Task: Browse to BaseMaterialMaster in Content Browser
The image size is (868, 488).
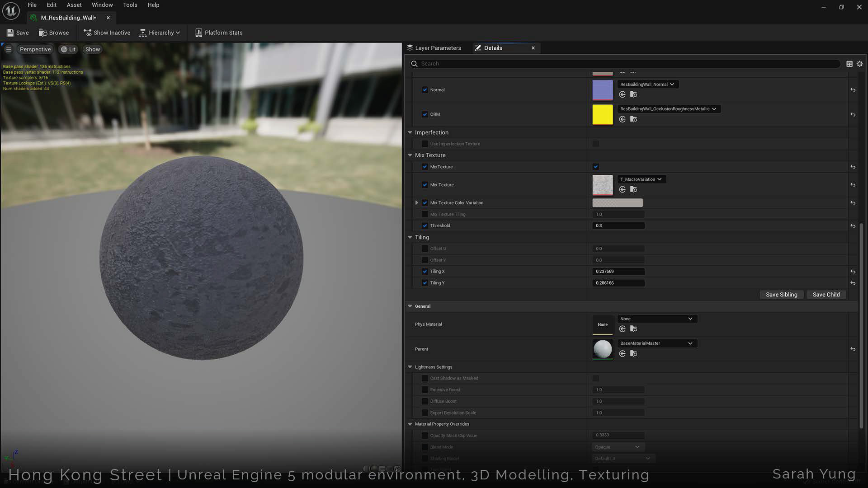Action: coord(634,354)
